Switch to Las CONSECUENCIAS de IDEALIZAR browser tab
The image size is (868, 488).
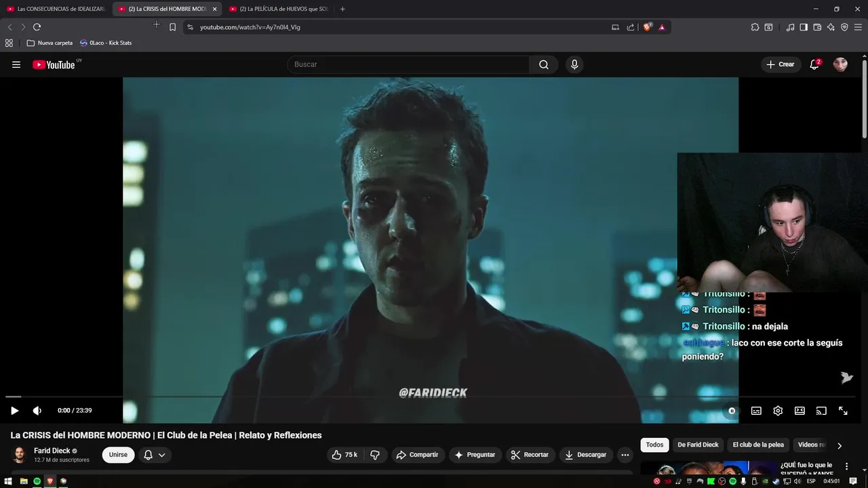pos(56,9)
